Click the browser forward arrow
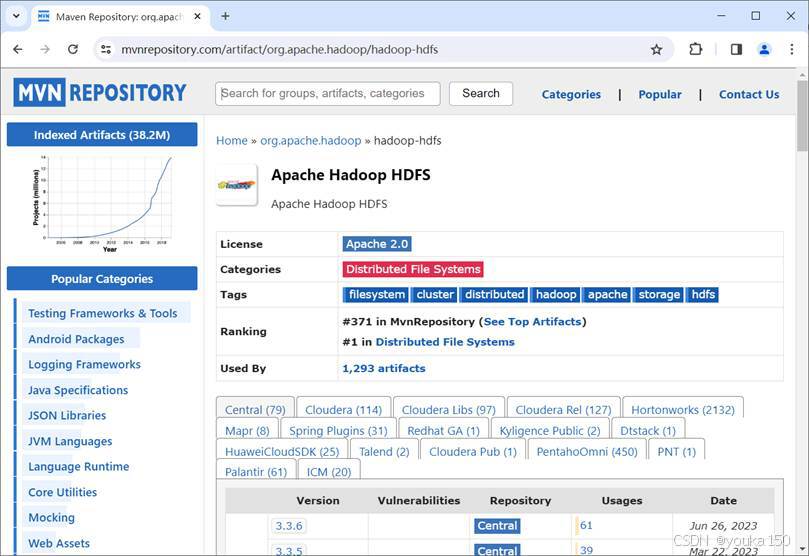 pyautogui.click(x=45, y=50)
